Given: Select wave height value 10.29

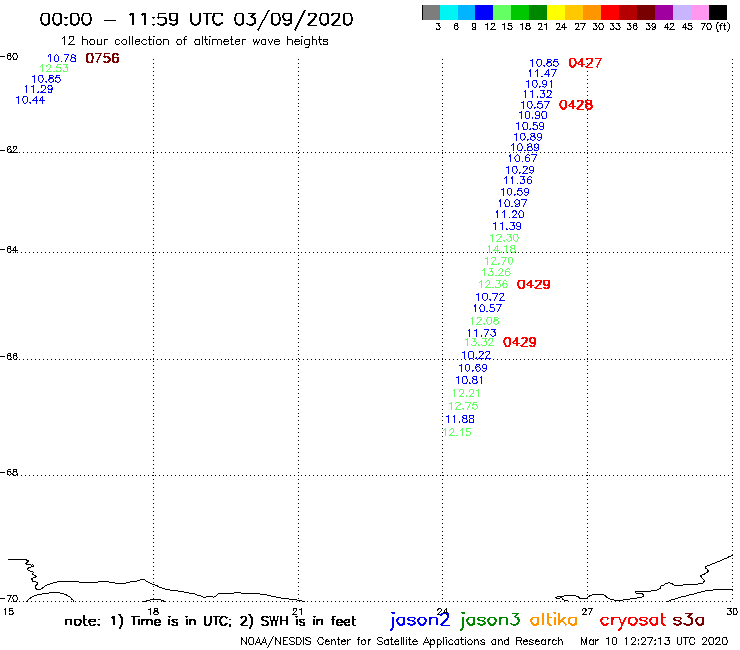Looking at the screenshot, I should point(520,170).
